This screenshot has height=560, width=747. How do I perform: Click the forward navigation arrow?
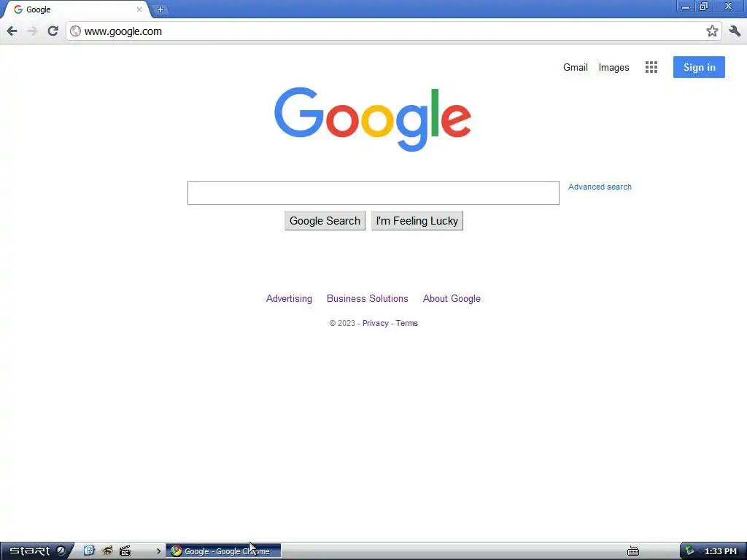pyautogui.click(x=32, y=31)
